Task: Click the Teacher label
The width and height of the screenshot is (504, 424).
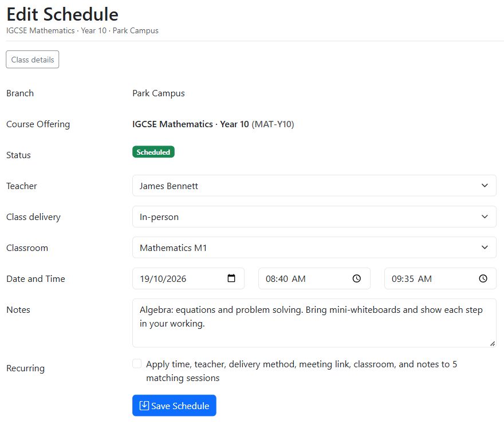Action: tap(22, 186)
